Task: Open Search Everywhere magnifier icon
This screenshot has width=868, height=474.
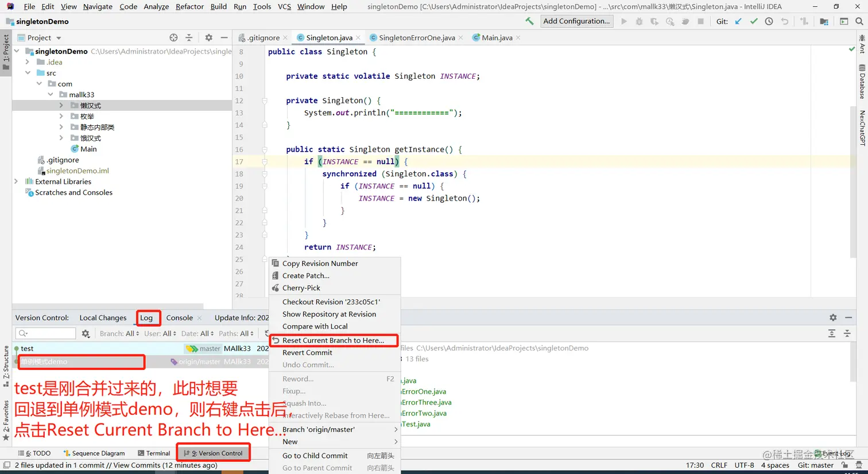Action: [860, 21]
